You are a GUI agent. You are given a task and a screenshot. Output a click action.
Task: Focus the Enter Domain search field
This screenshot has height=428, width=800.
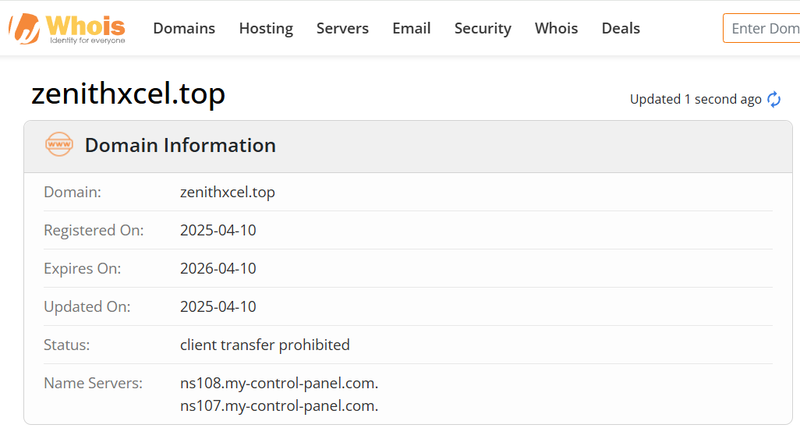pos(761,28)
